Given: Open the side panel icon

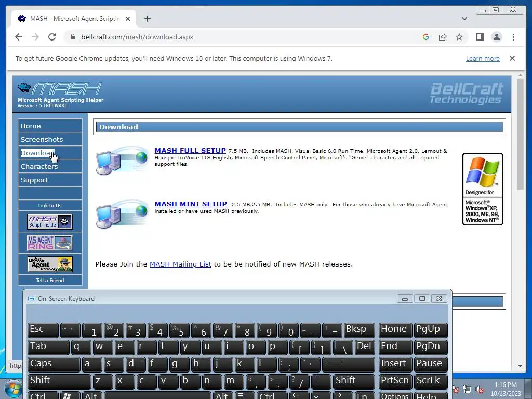Looking at the screenshot, I should point(480,37).
